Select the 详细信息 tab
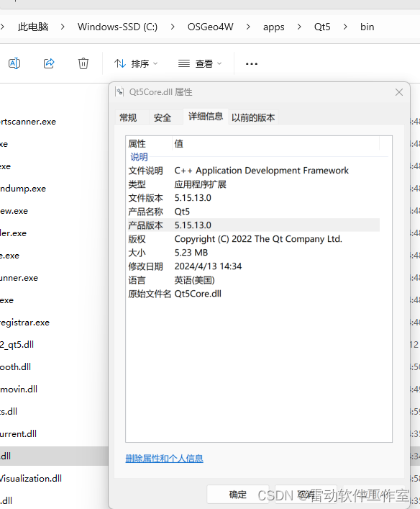420x509 pixels. click(x=206, y=116)
